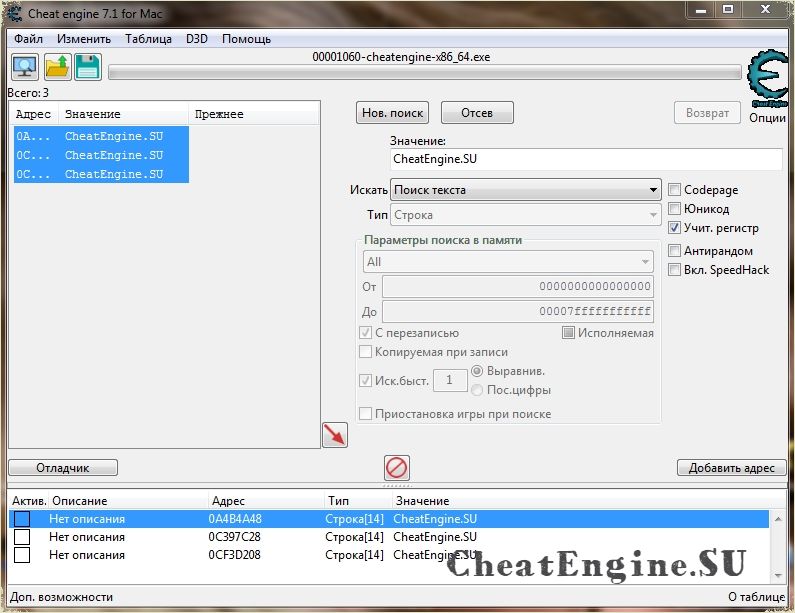Click the Прежнее column header
The width and height of the screenshot is (795, 613).
(x=254, y=114)
